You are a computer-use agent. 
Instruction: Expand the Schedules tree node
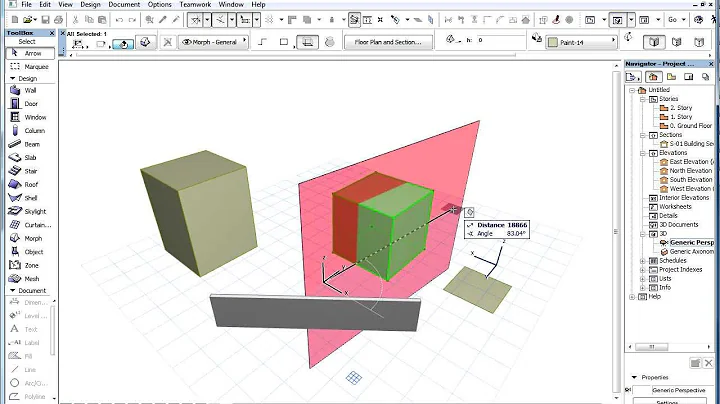[643, 261]
